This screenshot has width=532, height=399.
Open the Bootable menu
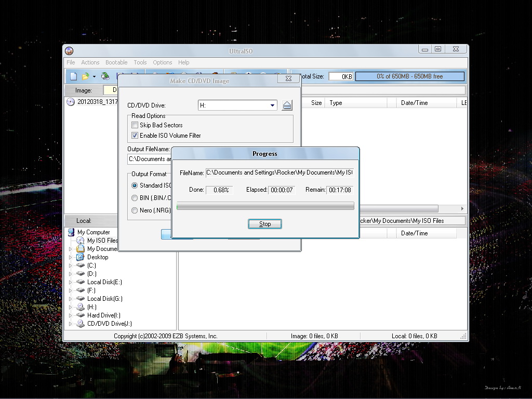click(116, 62)
